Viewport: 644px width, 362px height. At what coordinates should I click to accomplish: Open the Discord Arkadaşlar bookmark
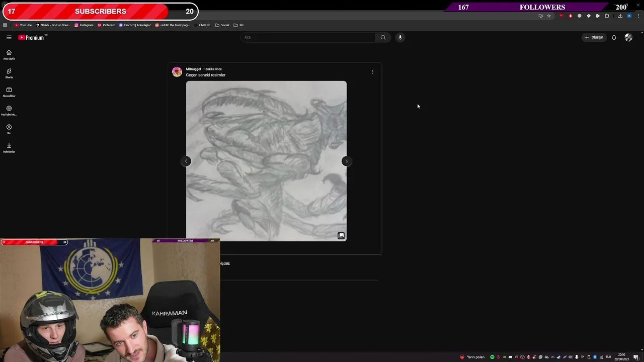[x=135, y=25]
